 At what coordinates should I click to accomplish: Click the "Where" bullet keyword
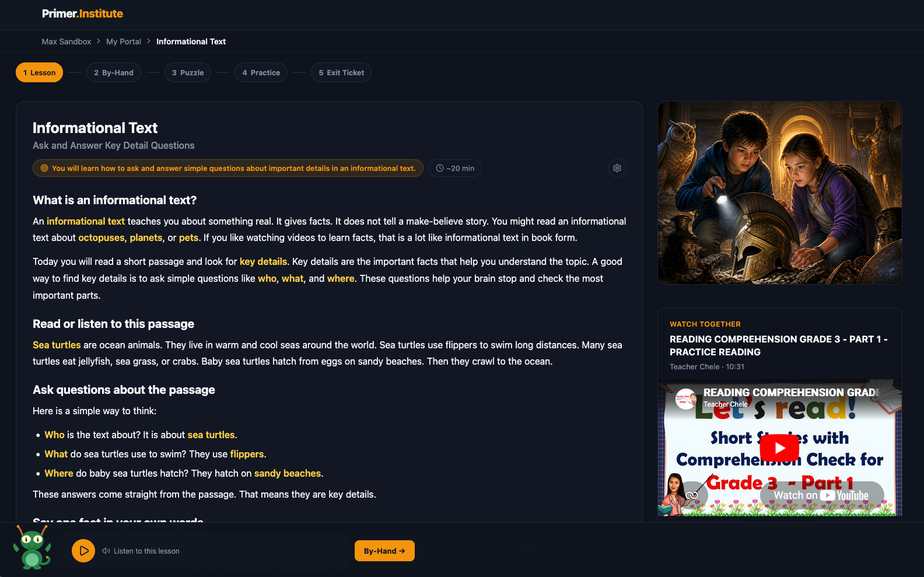point(59,473)
